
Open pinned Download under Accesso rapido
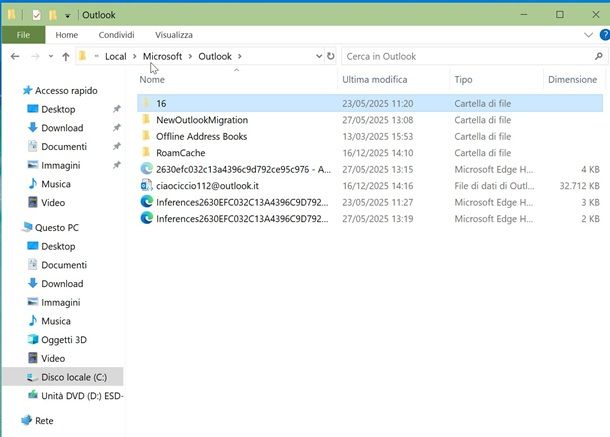[62, 128]
